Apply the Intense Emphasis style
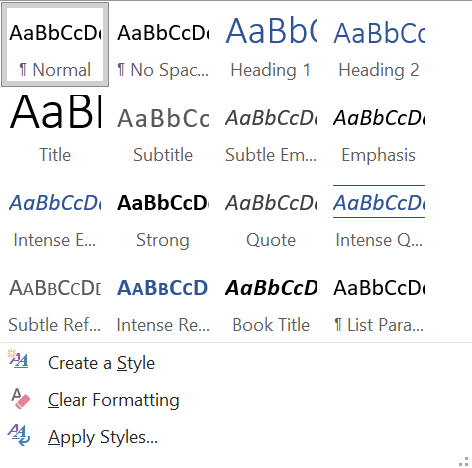472x468 pixels. pyautogui.click(x=55, y=215)
